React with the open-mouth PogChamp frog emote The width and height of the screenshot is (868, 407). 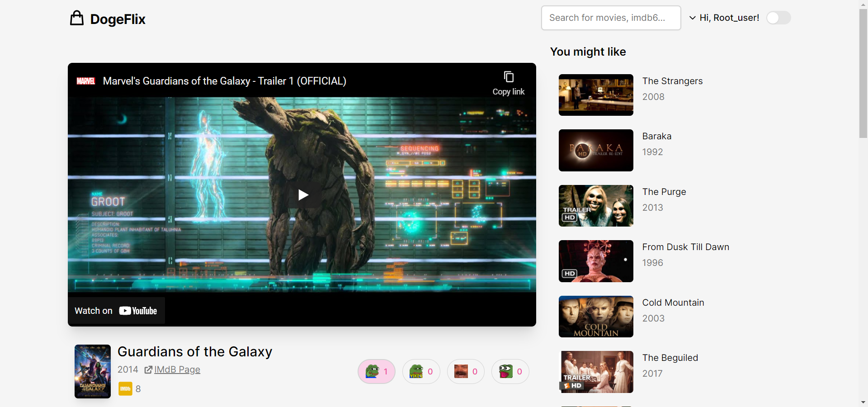point(510,372)
